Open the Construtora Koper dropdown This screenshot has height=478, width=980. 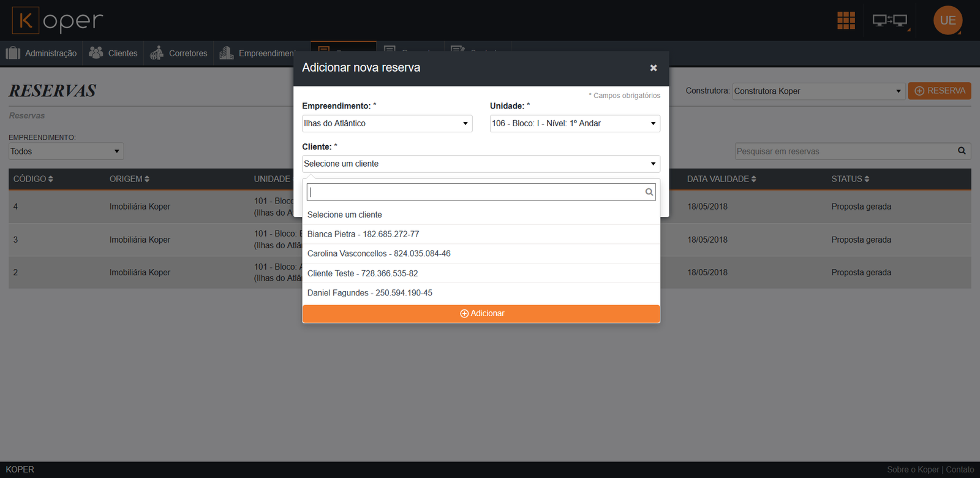click(x=818, y=91)
